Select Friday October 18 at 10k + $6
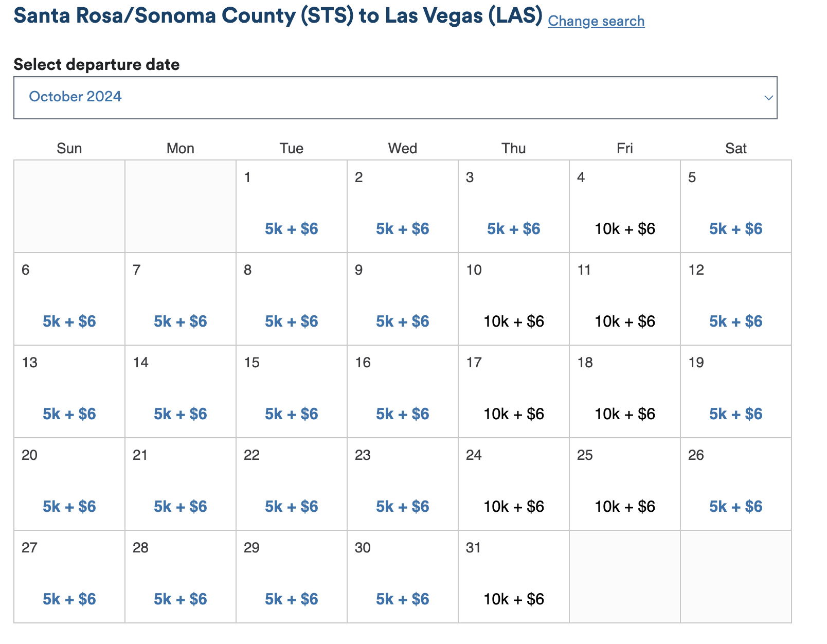The width and height of the screenshot is (827, 644). 625,414
